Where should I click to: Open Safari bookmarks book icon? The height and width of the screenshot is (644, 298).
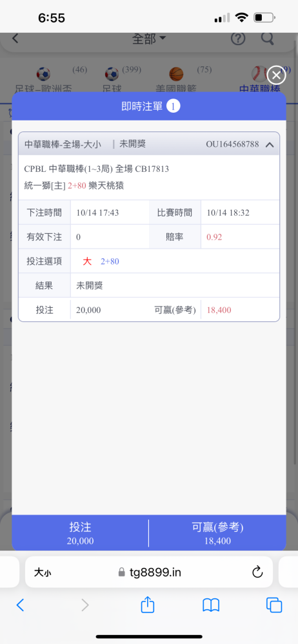click(211, 605)
